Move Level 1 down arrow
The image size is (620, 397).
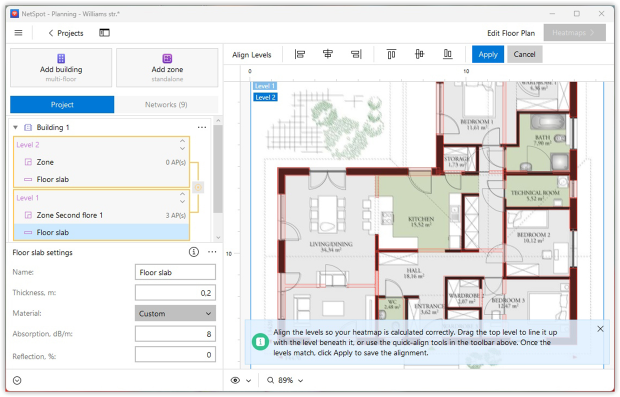point(182,202)
